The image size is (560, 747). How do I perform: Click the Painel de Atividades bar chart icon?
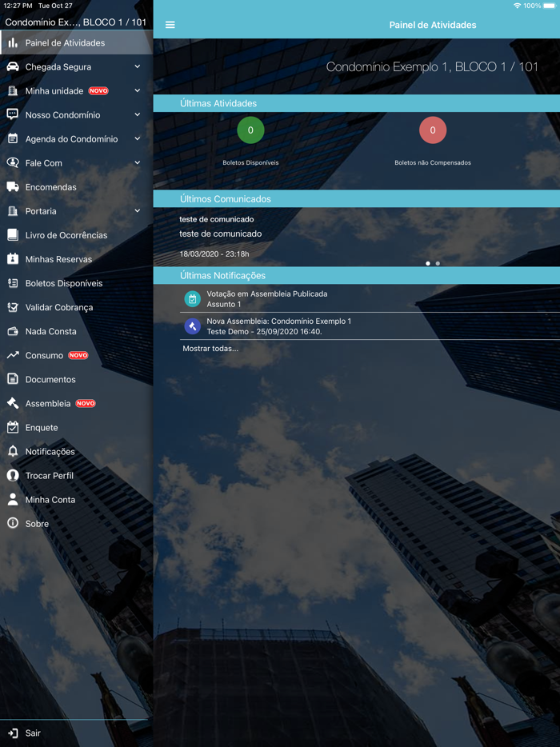(x=13, y=43)
